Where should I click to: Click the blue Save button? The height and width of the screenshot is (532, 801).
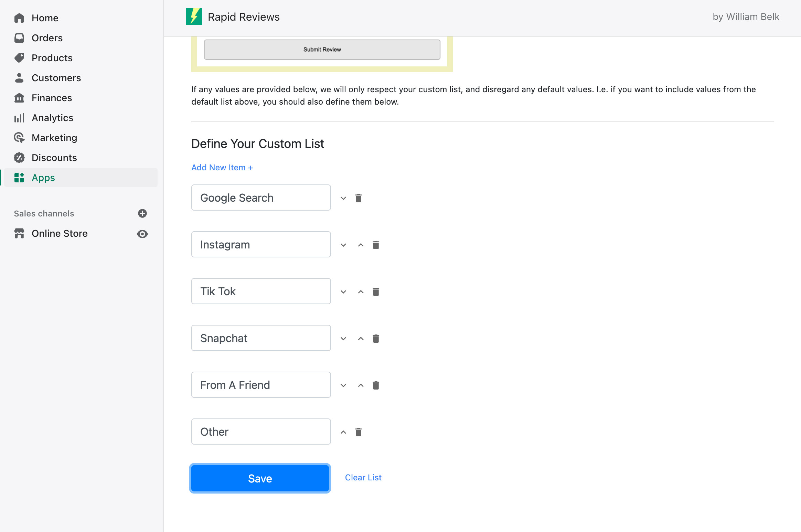click(x=260, y=478)
